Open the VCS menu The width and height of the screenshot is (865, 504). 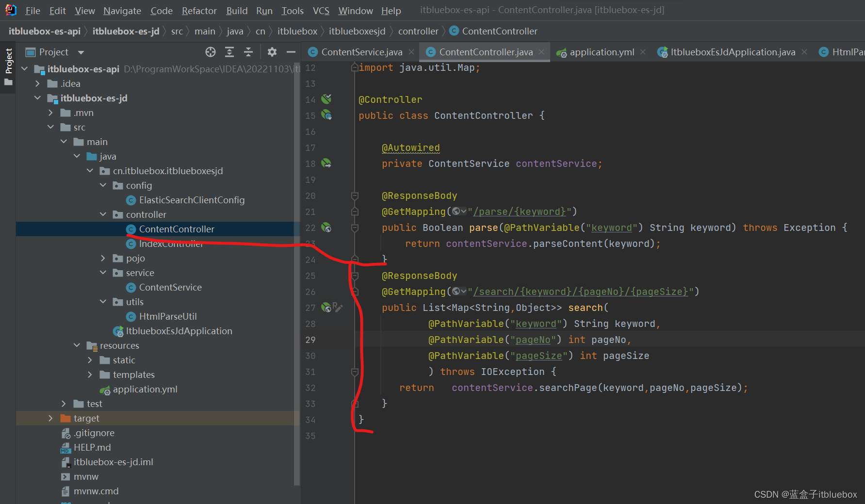point(321,11)
